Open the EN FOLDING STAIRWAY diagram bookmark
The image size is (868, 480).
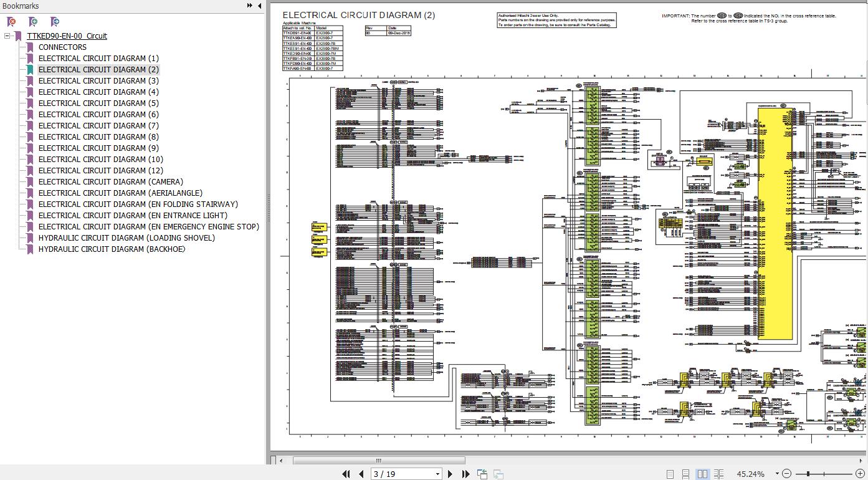click(x=138, y=204)
